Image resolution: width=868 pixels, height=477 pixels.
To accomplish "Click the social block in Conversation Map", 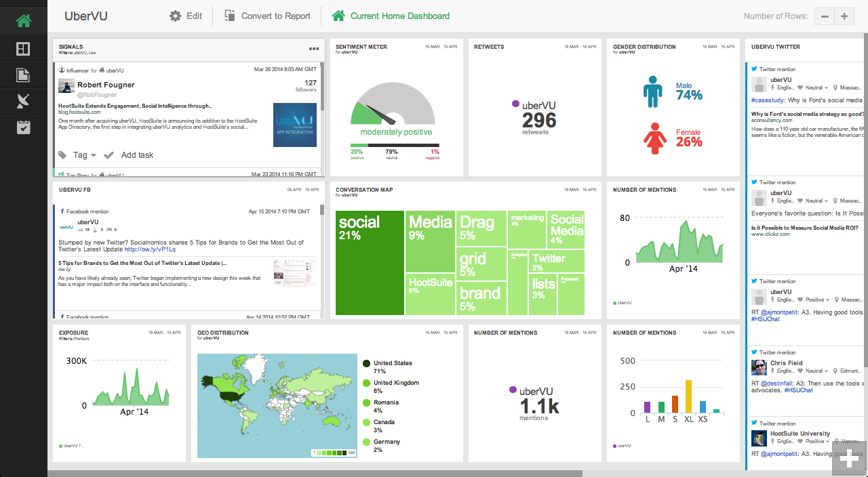I will pos(370,263).
